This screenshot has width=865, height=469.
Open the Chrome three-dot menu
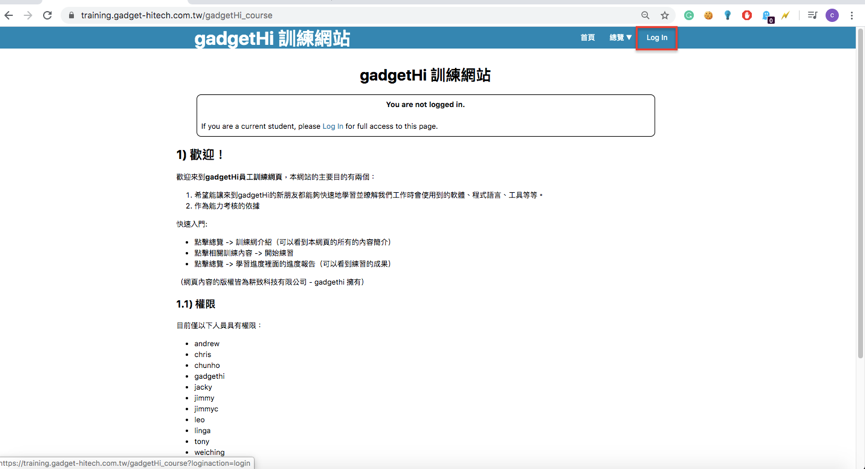point(852,15)
